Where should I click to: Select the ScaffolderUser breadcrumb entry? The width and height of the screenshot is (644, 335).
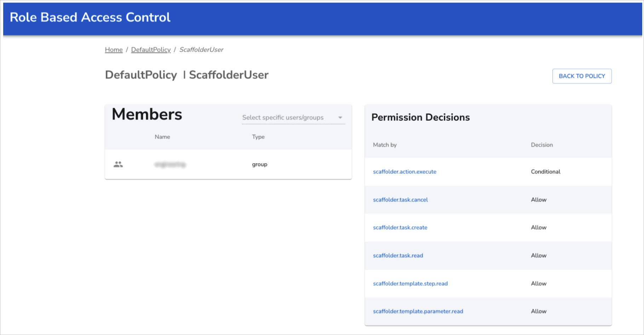click(201, 50)
